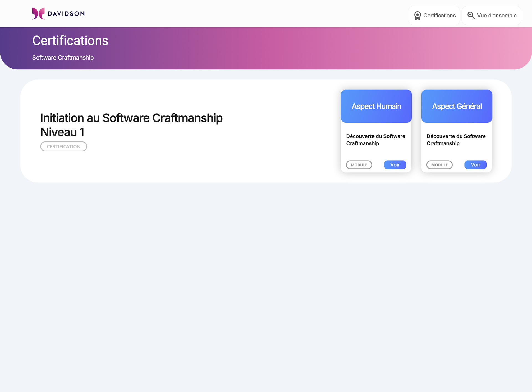Click Initiation au Software Craftmanship title
Screen dimensions: 532x392
[x=131, y=118]
